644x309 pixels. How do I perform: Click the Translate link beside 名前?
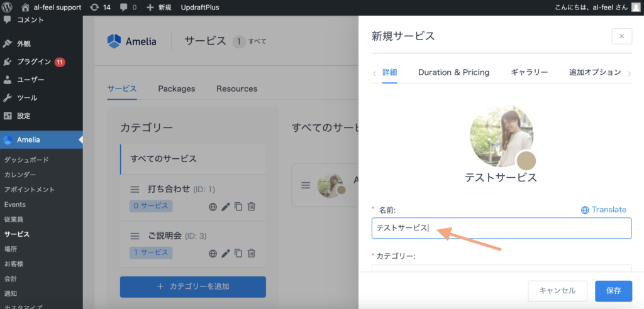[603, 210]
